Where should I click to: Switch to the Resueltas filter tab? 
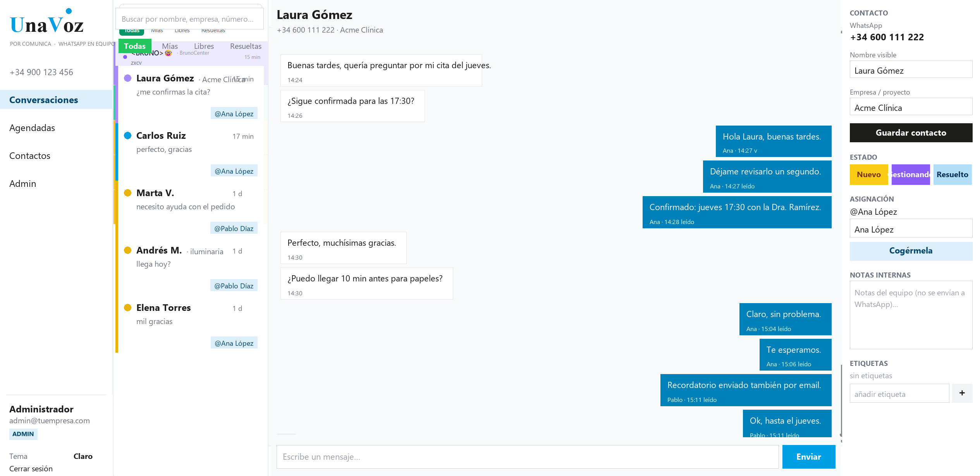(246, 46)
